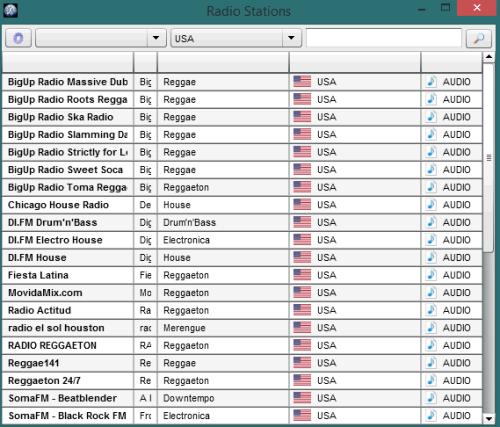
Task: Click the genre column header above Reggae
Action: 223,62
